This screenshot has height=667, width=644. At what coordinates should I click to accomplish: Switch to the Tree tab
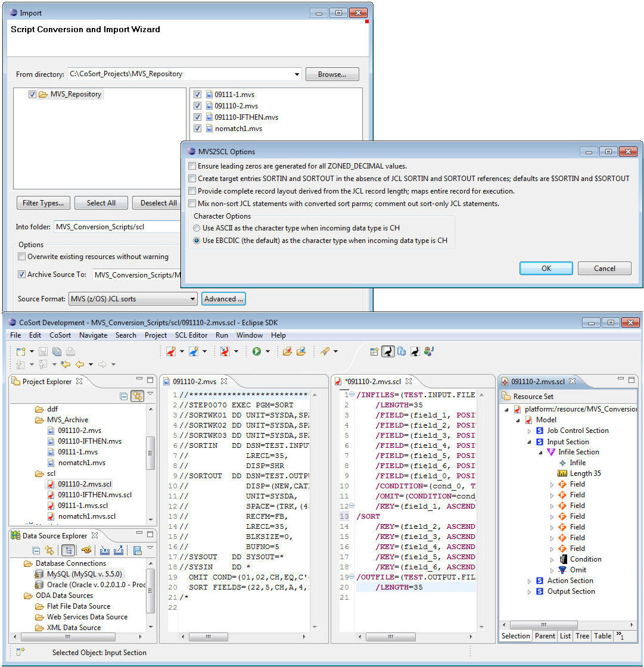coord(582,636)
